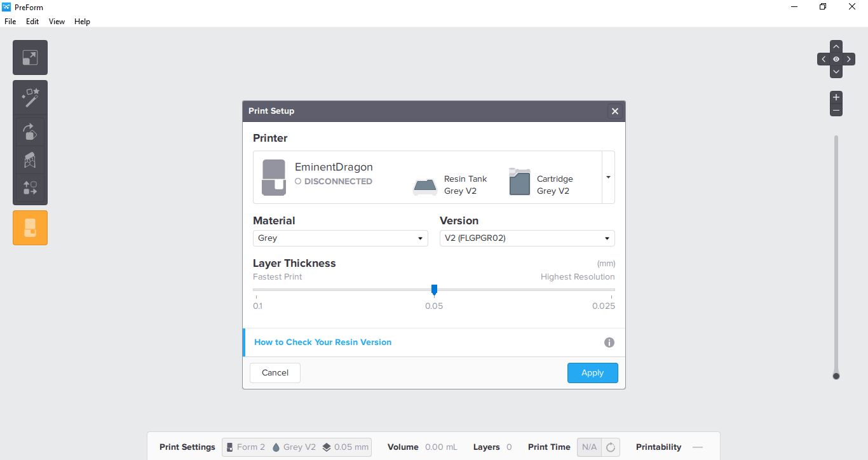The height and width of the screenshot is (460, 868).
Task: Rotate view down with the bottom arrow
Action: [836, 72]
